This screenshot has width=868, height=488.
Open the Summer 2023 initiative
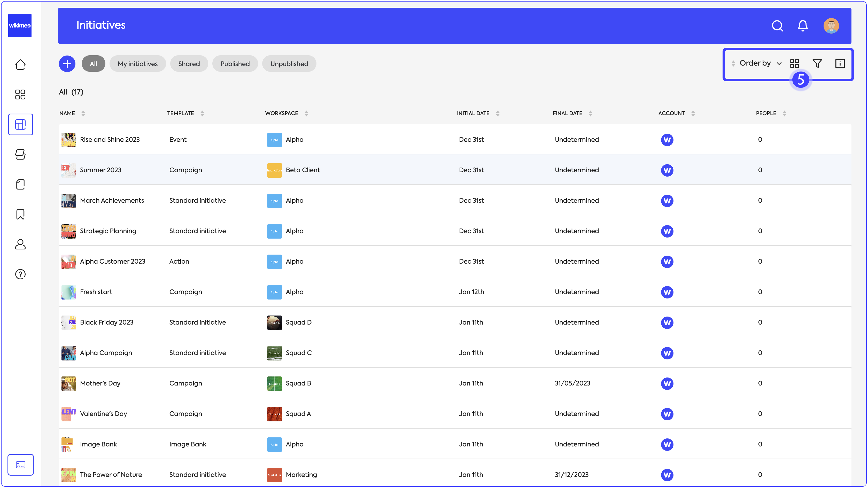click(x=100, y=170)
